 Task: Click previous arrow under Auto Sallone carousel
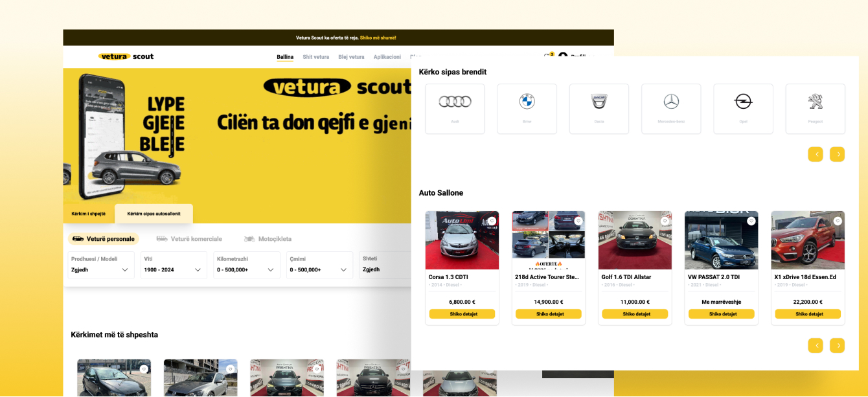click(x=816, y=345)
